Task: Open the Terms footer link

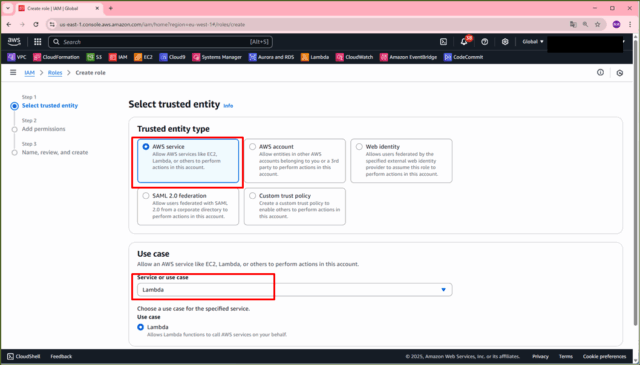Action: [x=566, y=356]
